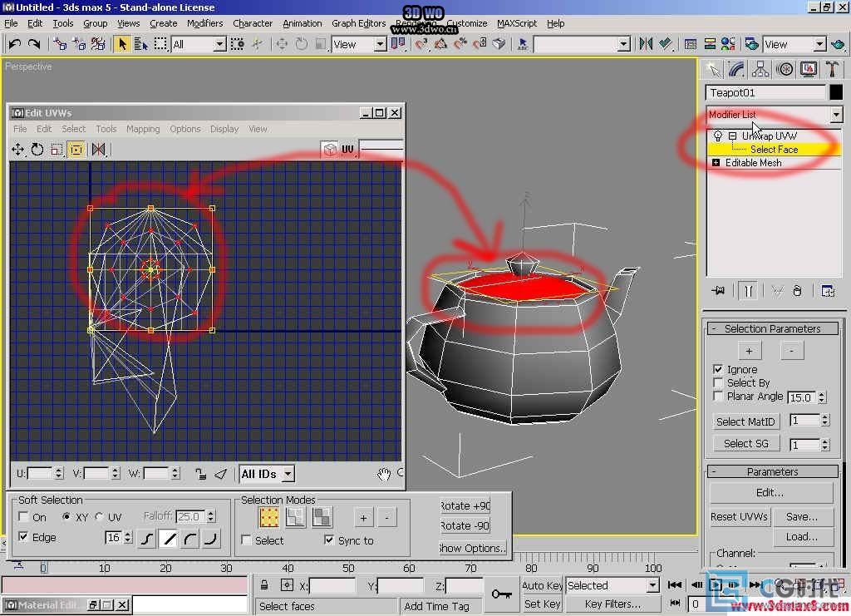Screen dimensions: 851x616
Task: Expand the Editable Mesh stack entry
Action: 716,163
